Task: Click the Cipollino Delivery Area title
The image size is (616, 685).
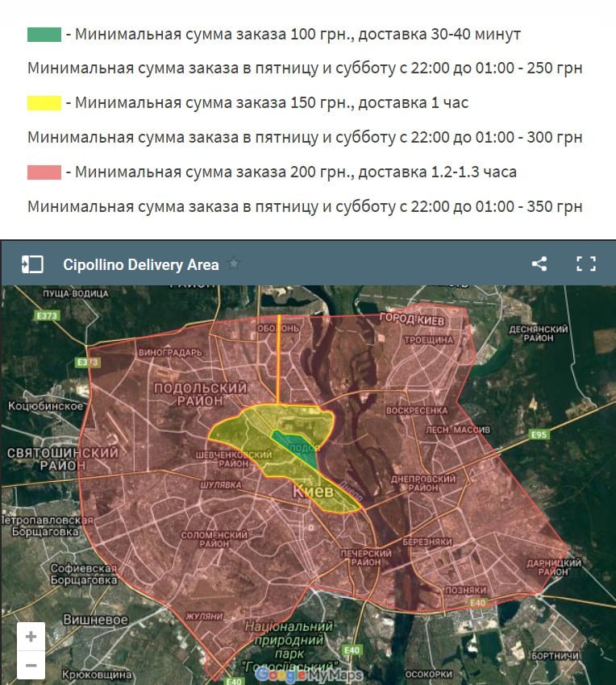Action: point(141,264)
